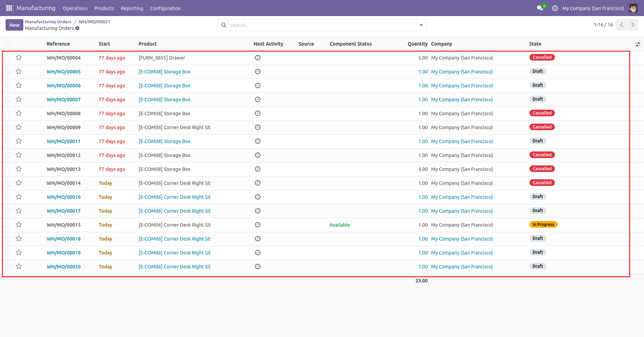The height and width of the screenshot is (337, 644).
Task: Create a New manufacturing order
Action: (14, 25)
